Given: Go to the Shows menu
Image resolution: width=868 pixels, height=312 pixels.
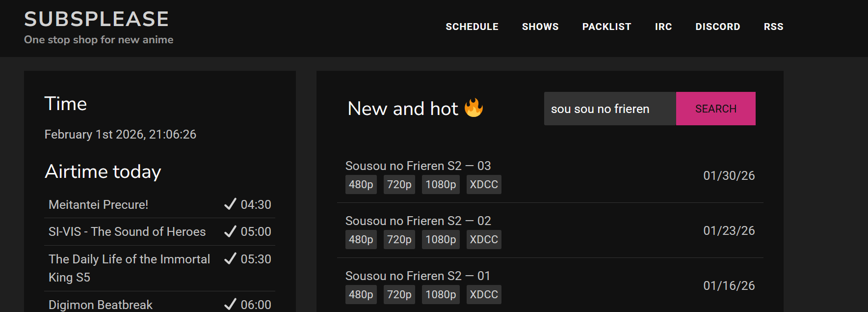Looking at the screenshot, I should point(540,27).
